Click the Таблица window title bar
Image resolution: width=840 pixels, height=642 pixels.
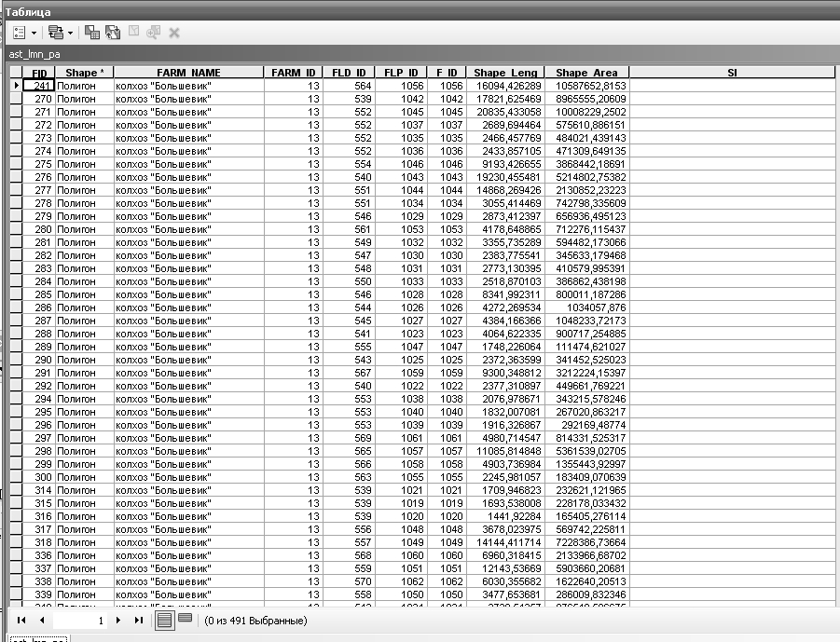click(x=420, y=11)
